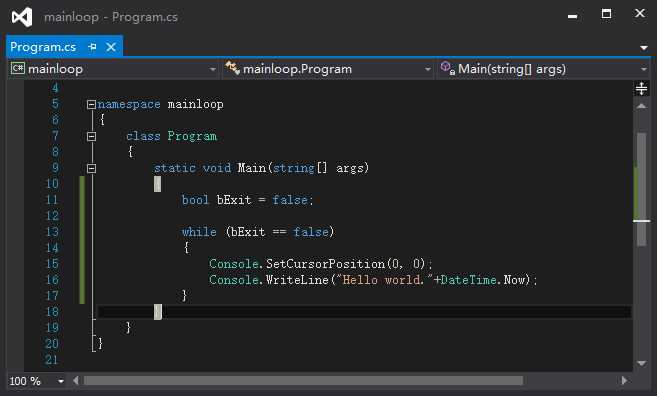Click 'args' parameter on line 9
Screen dimensions: 657x396
pos(350,168)
